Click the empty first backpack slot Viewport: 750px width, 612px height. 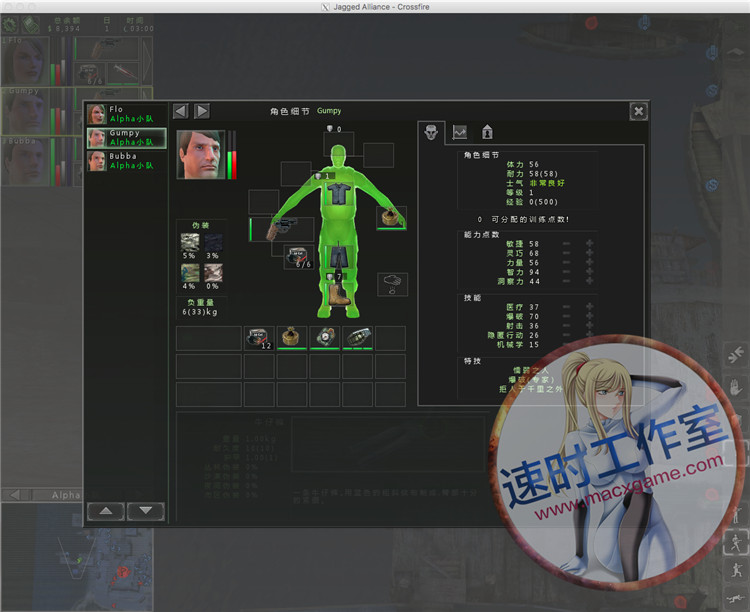click(x=209, y=338)
